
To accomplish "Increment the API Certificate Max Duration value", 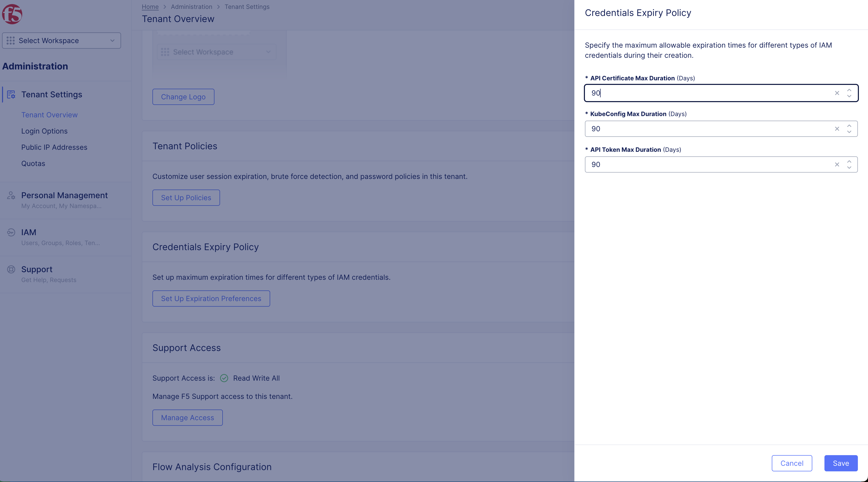I will point(849,90).
